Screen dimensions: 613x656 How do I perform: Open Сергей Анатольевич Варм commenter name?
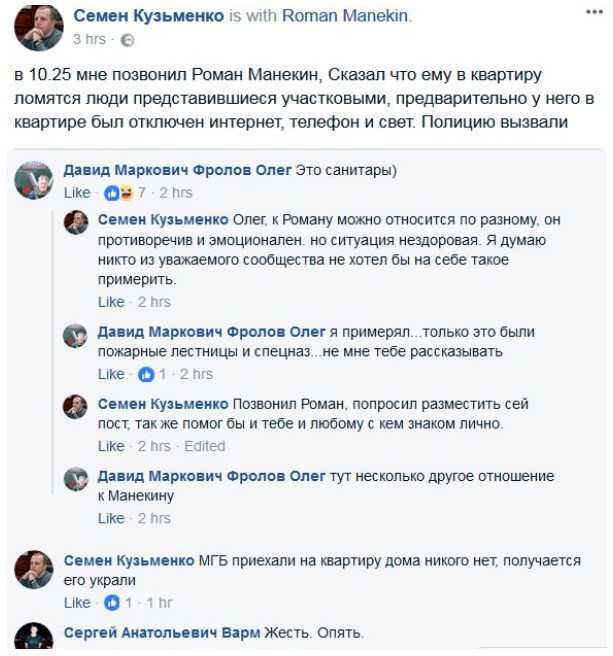tap(162, 633)
